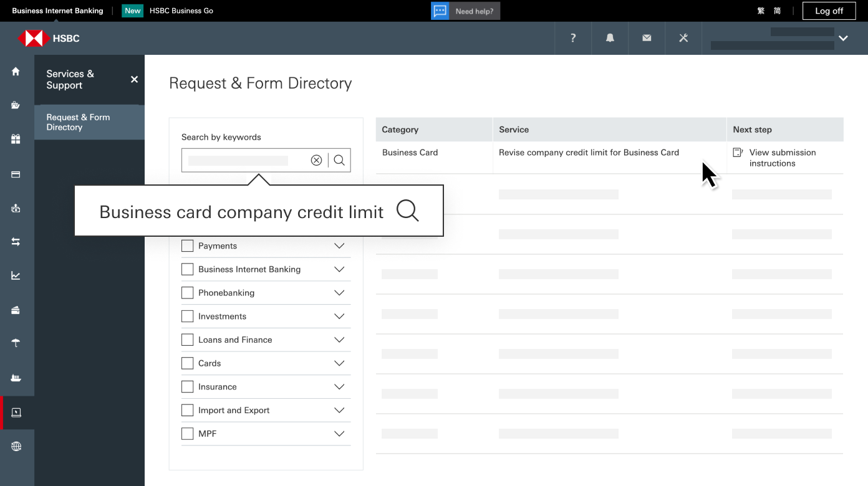868x486 pixels.
Task: Click the notifications bell icon
Action: point(609,38)
